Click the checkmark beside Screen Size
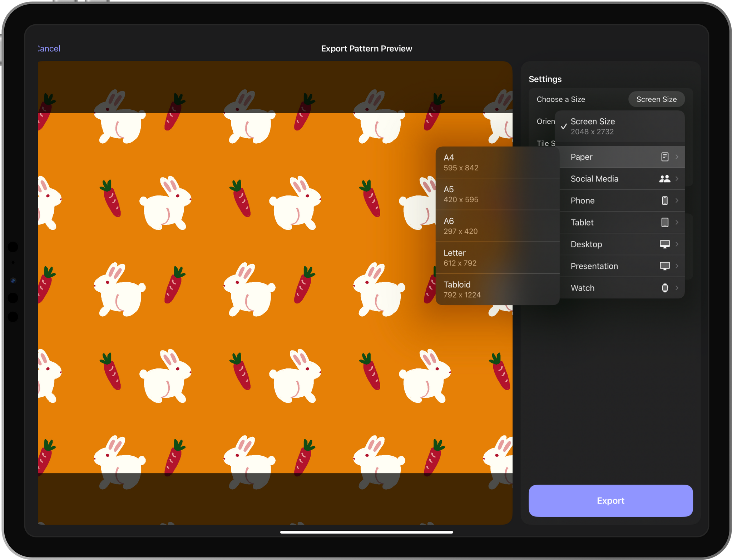This screenshot has height=560, width=732. coord(564,127)
